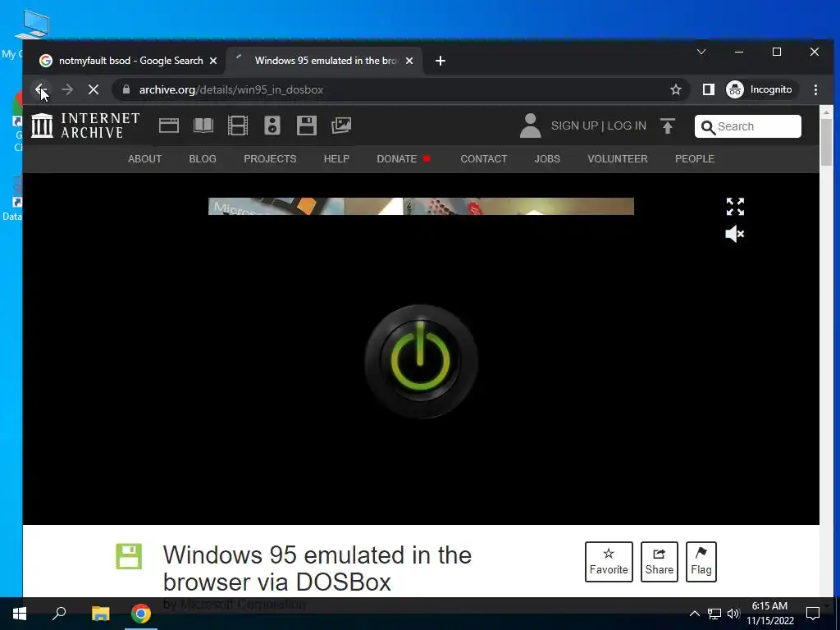Open the Images icon in the navbar
Image resolution: width=840 pixels, height=630 pixels.
[341, 126]
